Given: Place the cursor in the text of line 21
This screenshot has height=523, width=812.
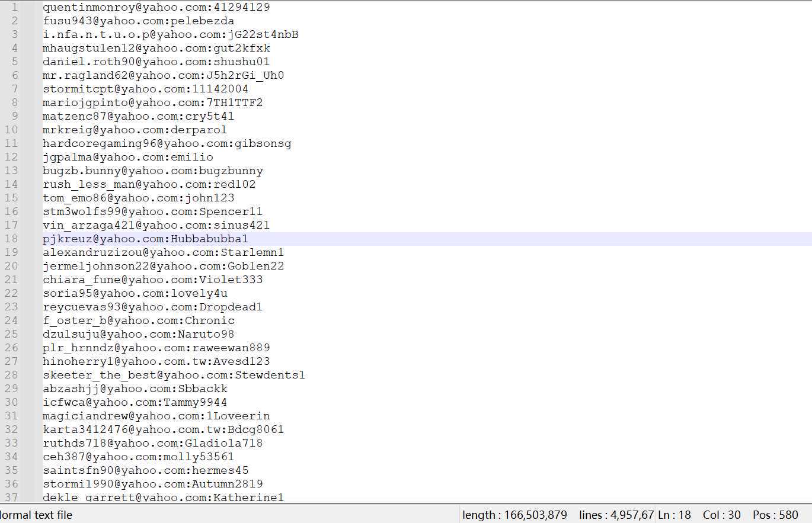Looking at the screenshot, I should (153, 280).
